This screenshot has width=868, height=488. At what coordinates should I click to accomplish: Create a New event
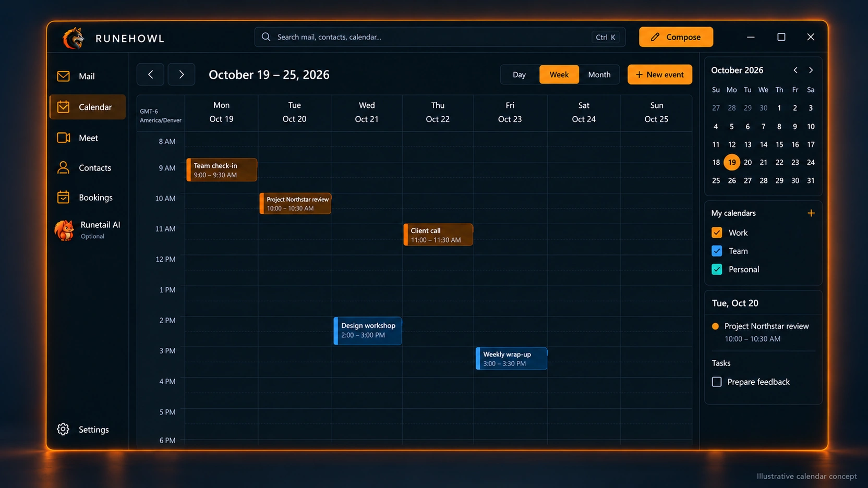(x=660, y=75)
